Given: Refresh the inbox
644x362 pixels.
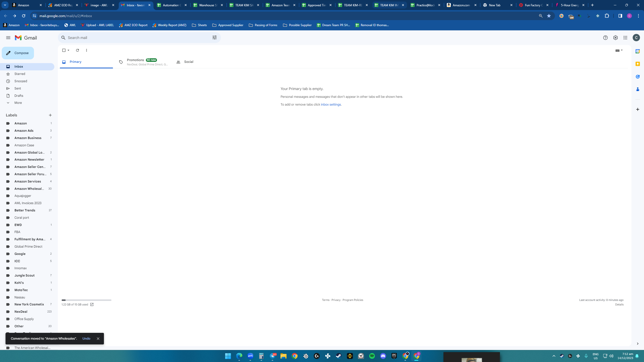Looking at the screenshot, I should coord(77,50).
